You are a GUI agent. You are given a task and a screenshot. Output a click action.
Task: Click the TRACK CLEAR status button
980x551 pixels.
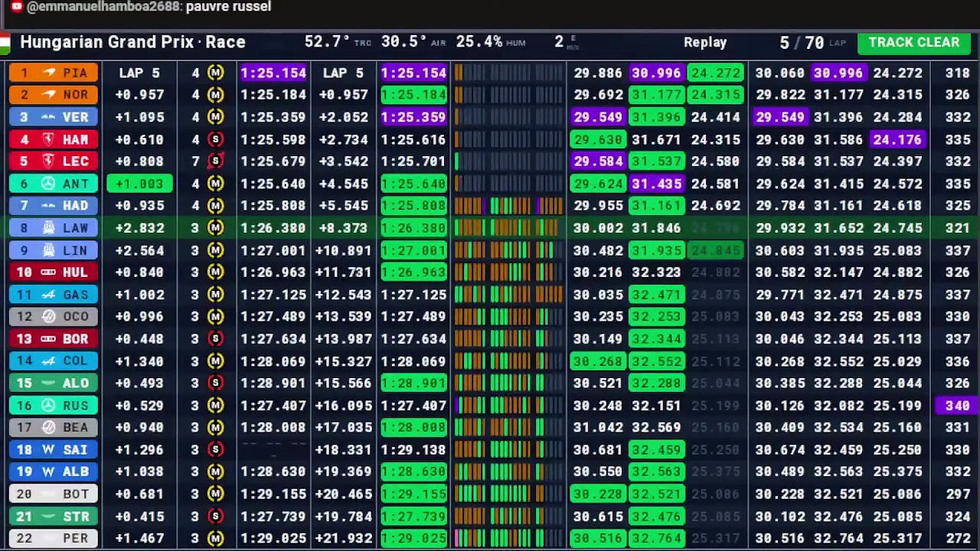tap(913, 43)
